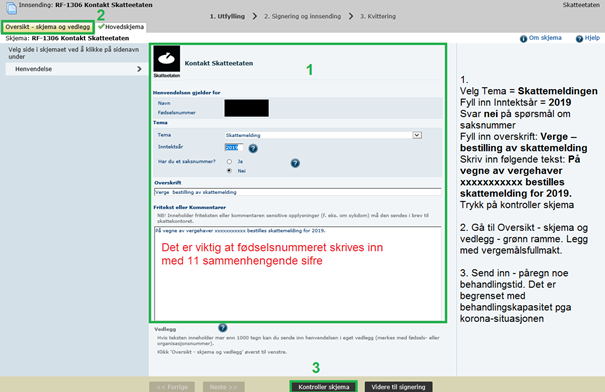Image resolution: width=605 pixels, height=392 pixels.
Task: Open the Tema combo box showing Skattemelding
Action: [323, 135]
